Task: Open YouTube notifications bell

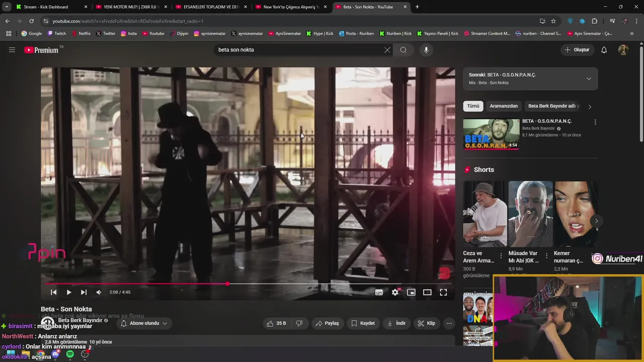Action: pos(604,50)
